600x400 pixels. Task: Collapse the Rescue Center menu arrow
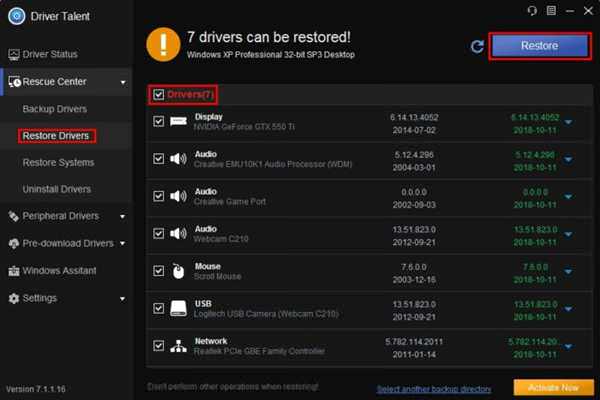(x=123, y=82)
